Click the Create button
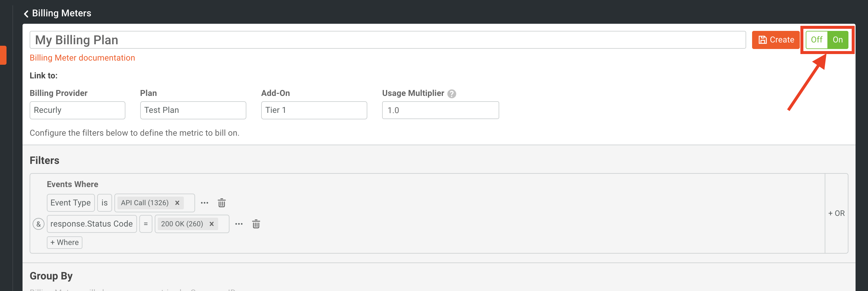This screenshot has width=868, height=291. tap(776, 40)
